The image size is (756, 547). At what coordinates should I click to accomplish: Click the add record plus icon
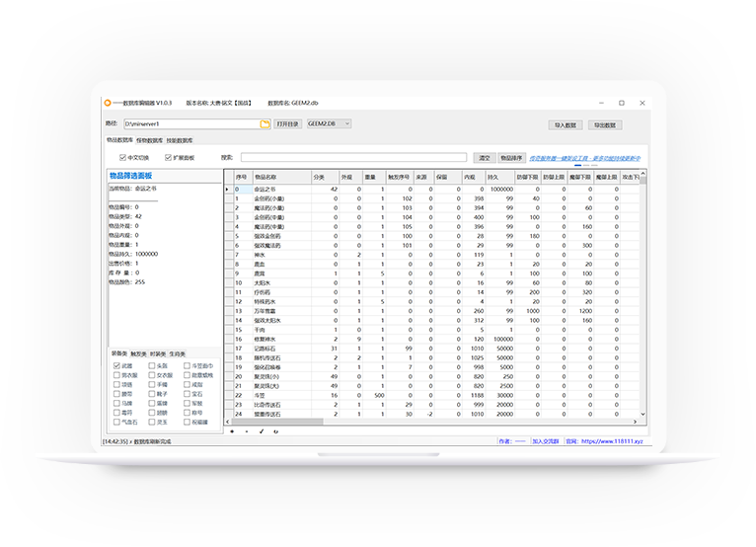pos(232,431)
